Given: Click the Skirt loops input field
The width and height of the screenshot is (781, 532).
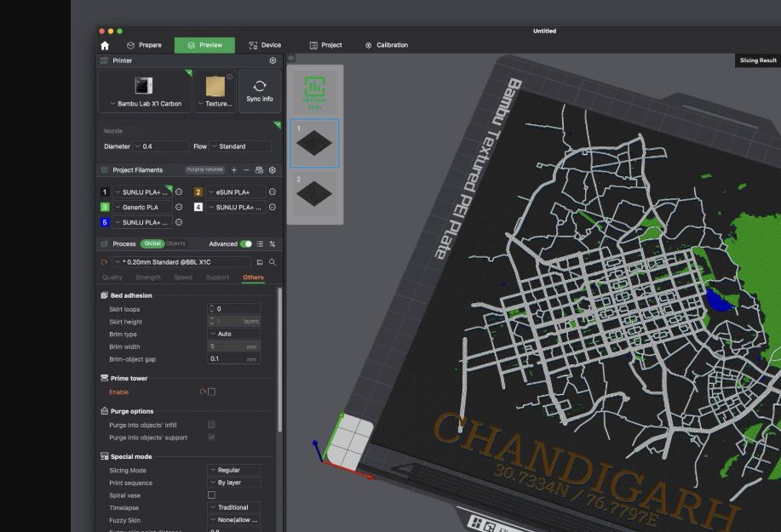Looking at the screenshot, I should tap(233, 309).
